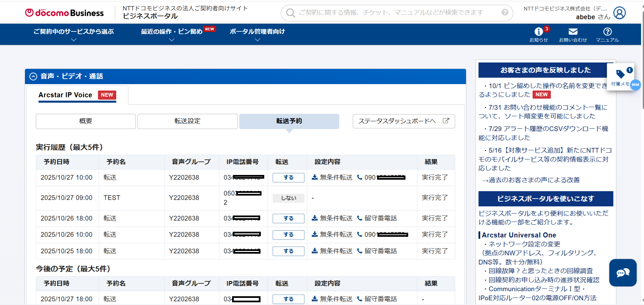Screen dimensions: 644x305
Task: Open the chat support bubble icon
Action: (x=623, y=273)
